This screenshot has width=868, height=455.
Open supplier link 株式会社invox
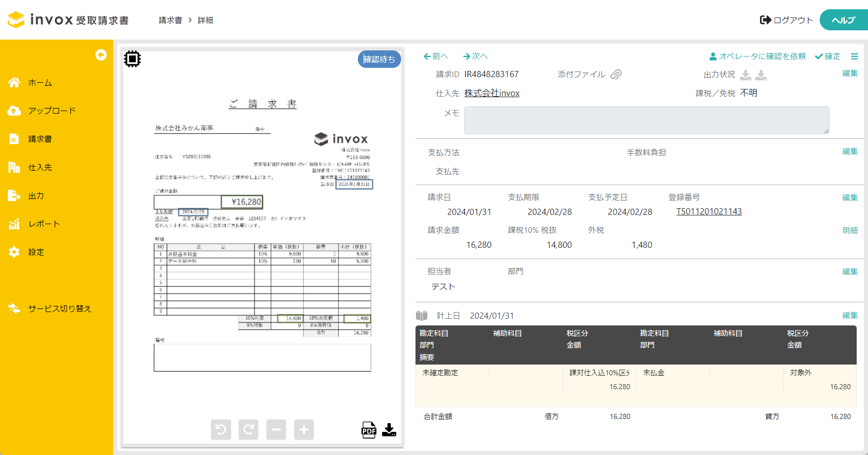click(x=492, y=93)
